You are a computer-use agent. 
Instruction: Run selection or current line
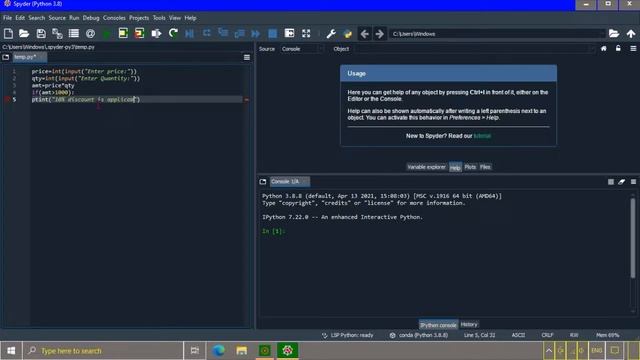coord(156,33)
